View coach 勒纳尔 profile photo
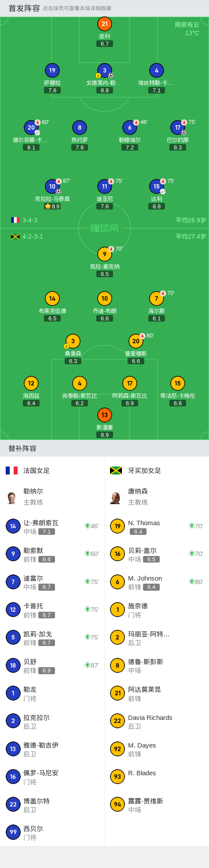Viewport: 209px width, 868px height. click(x=11, y=498)
